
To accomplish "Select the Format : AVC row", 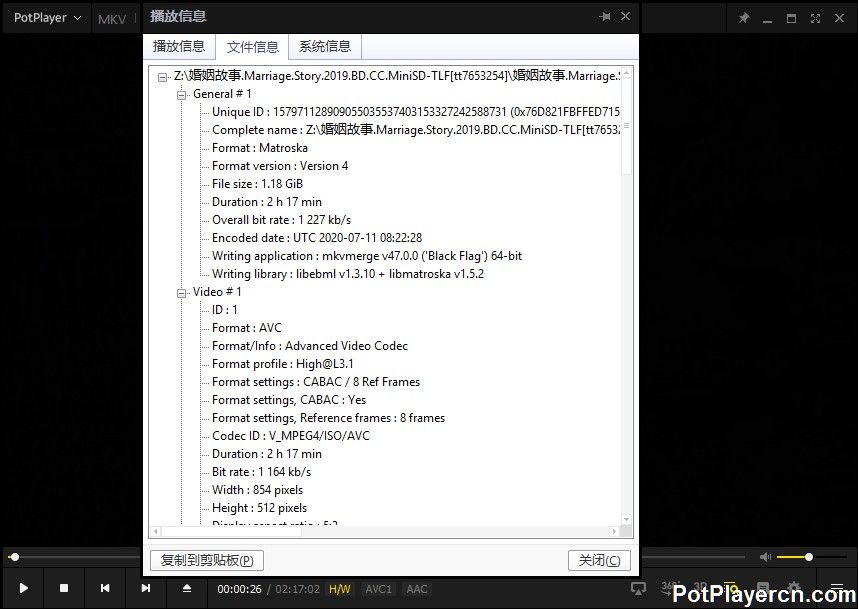I will [247, 328].
